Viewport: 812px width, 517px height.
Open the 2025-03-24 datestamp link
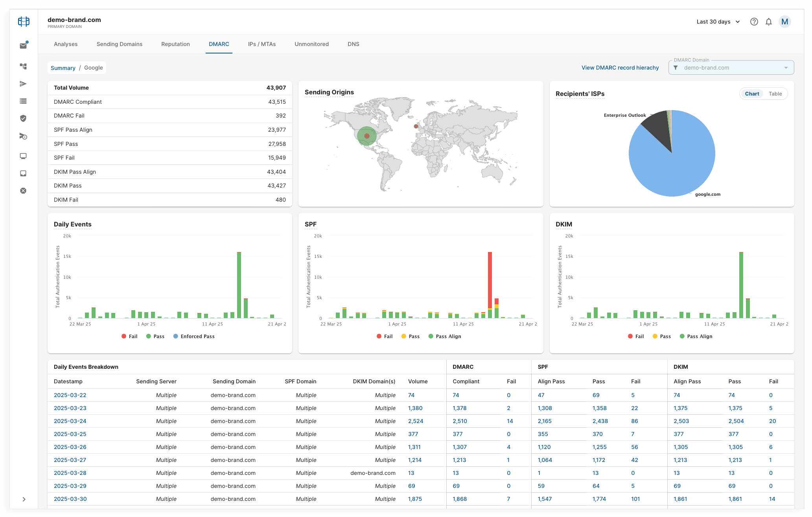pos(70,421)
